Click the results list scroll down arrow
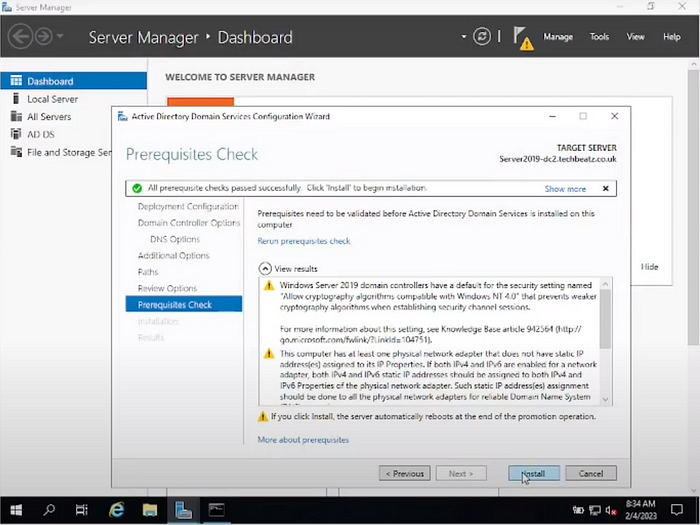 tap(605, 400)
